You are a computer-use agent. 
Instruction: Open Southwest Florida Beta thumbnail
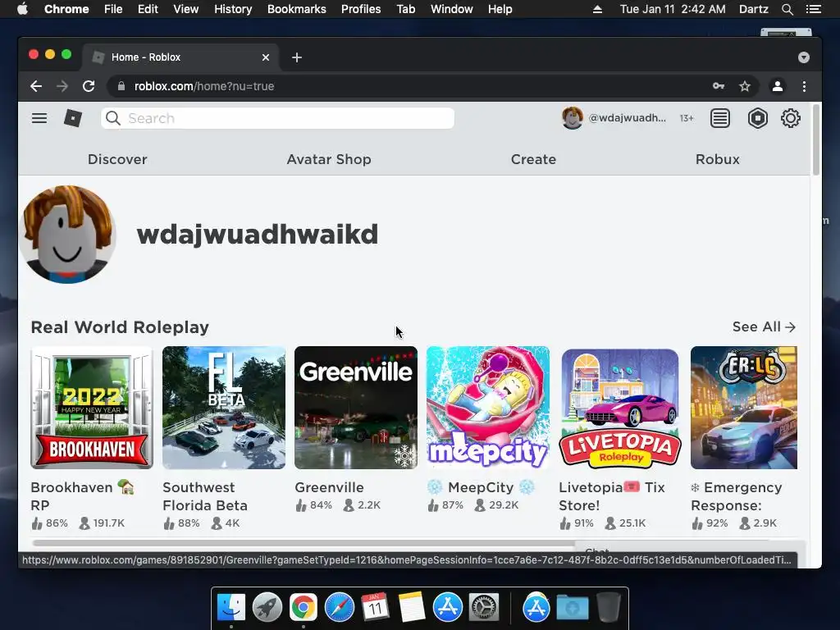224,408
